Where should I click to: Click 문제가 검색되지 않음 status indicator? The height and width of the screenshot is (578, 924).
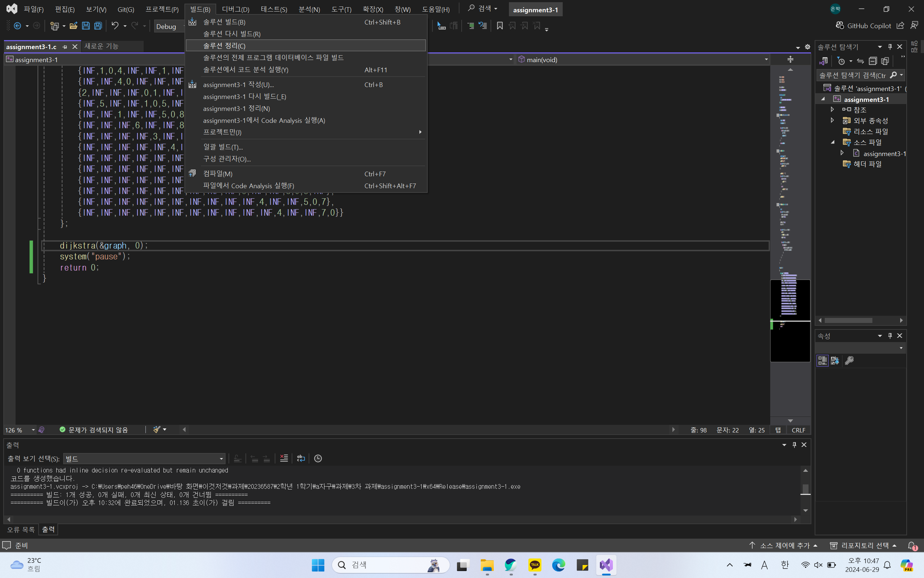(94, 430)
